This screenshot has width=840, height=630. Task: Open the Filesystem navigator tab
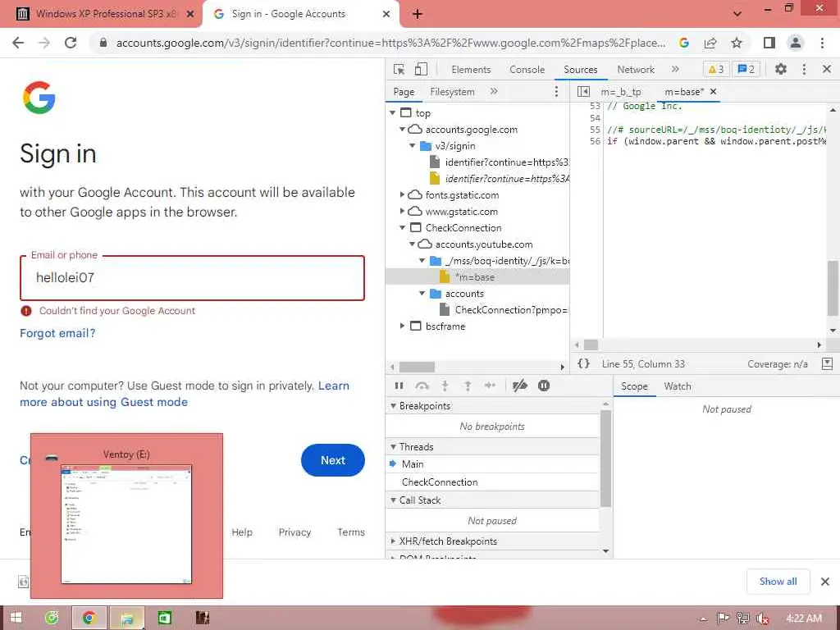coord(452,92)
